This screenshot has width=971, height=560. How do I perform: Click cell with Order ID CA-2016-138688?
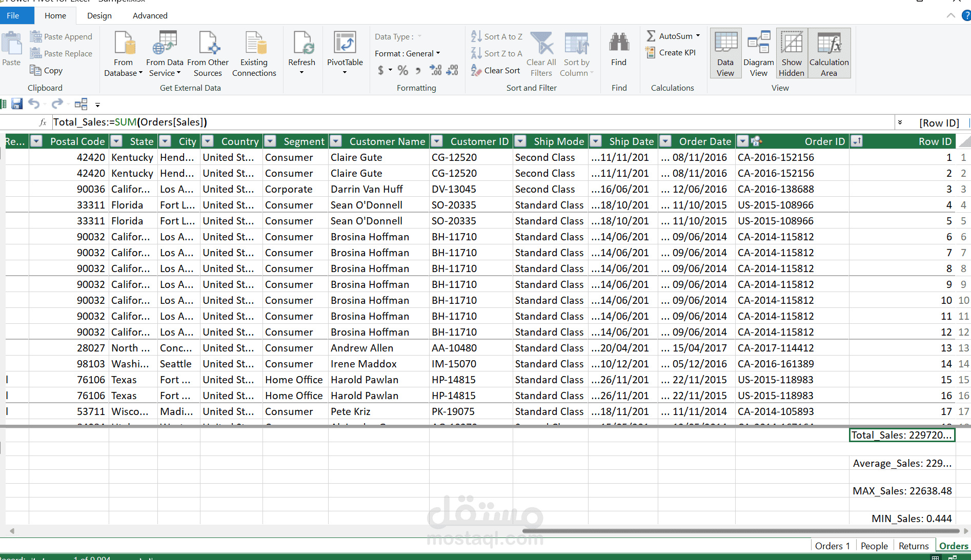tap(792, 189)
